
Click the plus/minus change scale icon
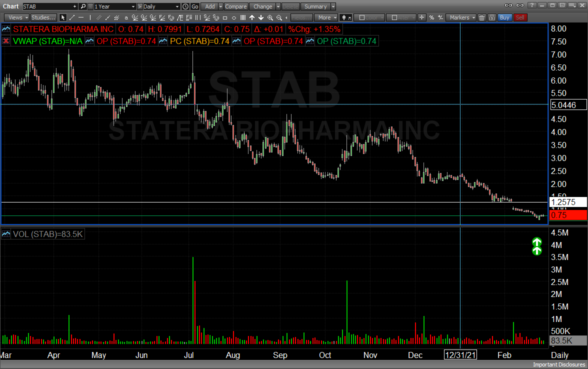(x=440, y=17)
